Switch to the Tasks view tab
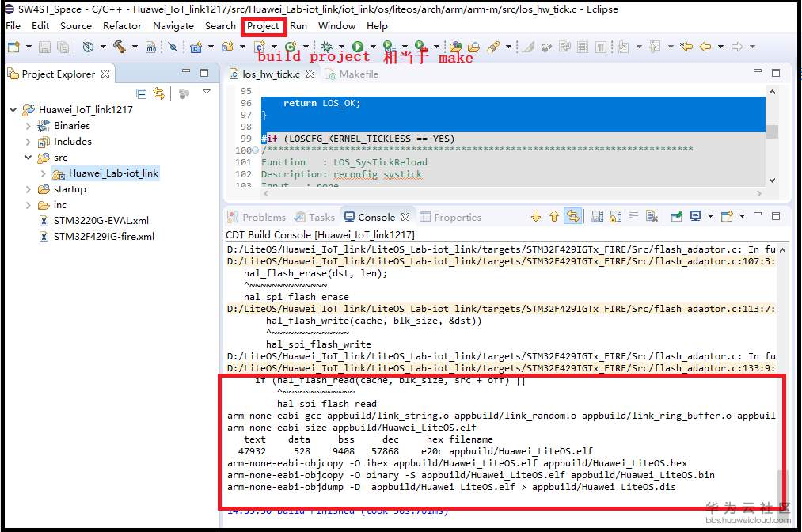The width and height of the screenshot is (802, 532). 314,217
